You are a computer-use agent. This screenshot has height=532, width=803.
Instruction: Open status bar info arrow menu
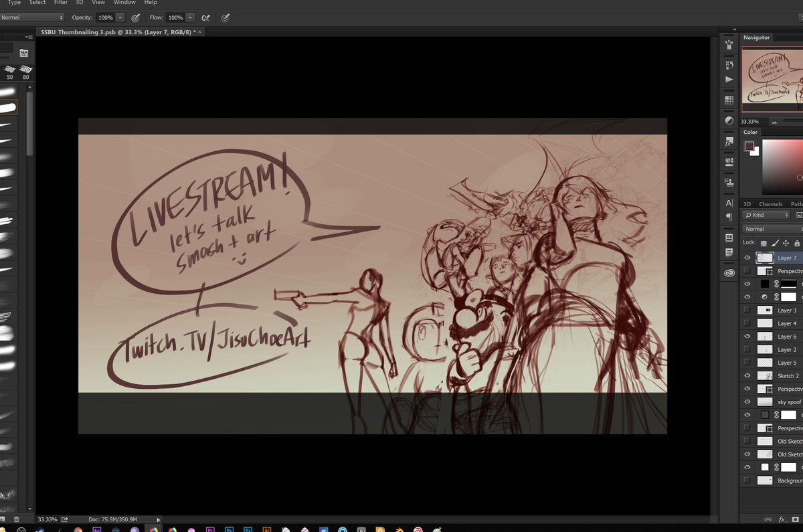(159, 519)
